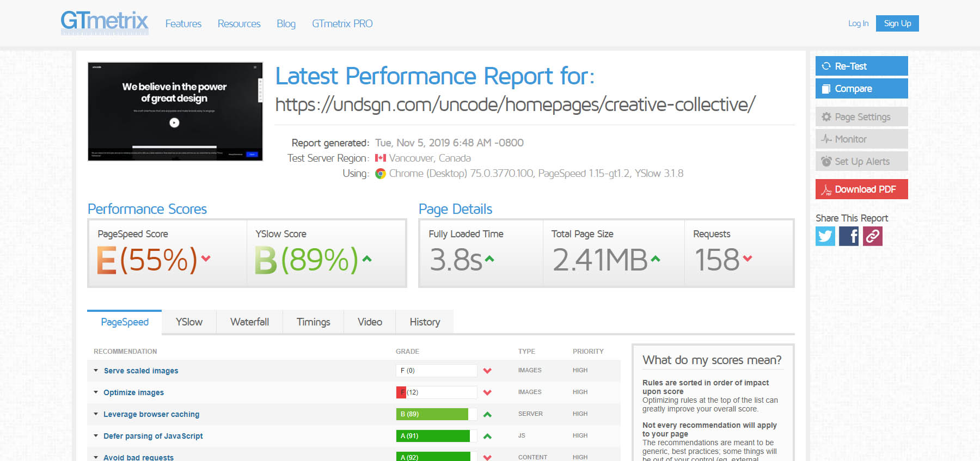
Task: Switch to the YSlow tab
Action: point(189,322)
